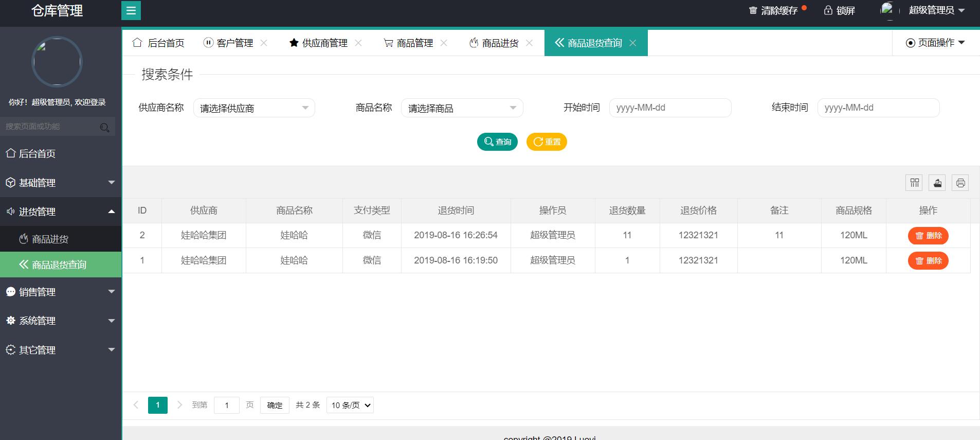This screenshot has height=440, width=980.
Task: Open the 请选择商品 dropdown
Action: click(x=462, y=108)
